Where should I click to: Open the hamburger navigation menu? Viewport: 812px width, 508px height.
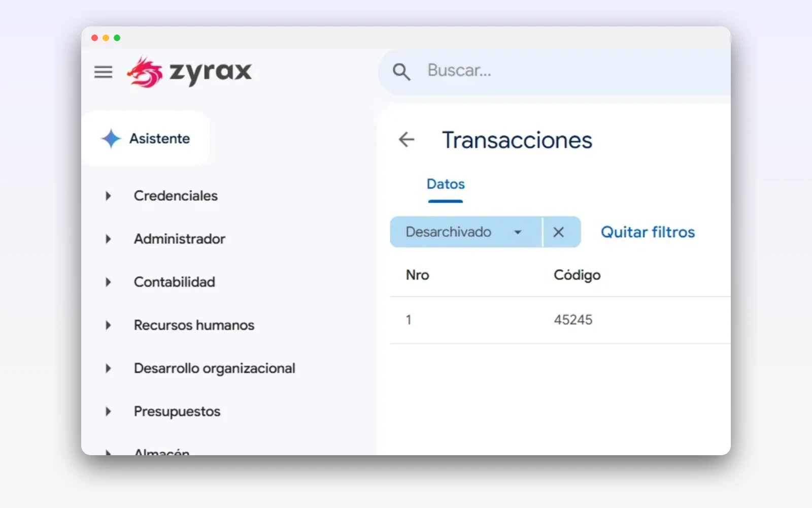(103, 72)
